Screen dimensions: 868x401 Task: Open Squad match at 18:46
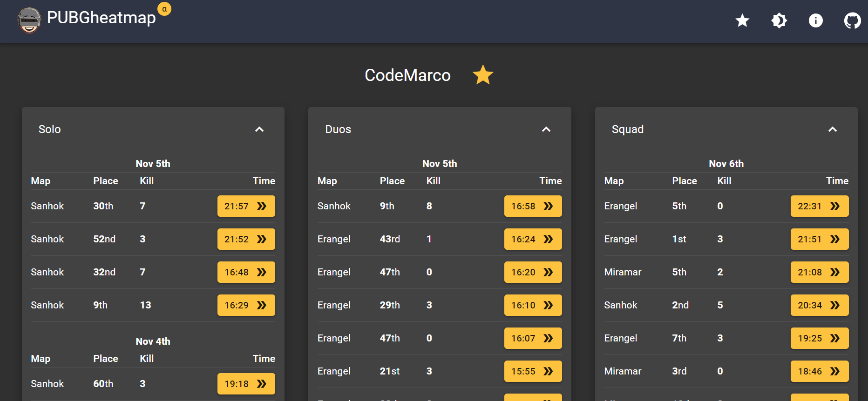click(x=820, y=371)
